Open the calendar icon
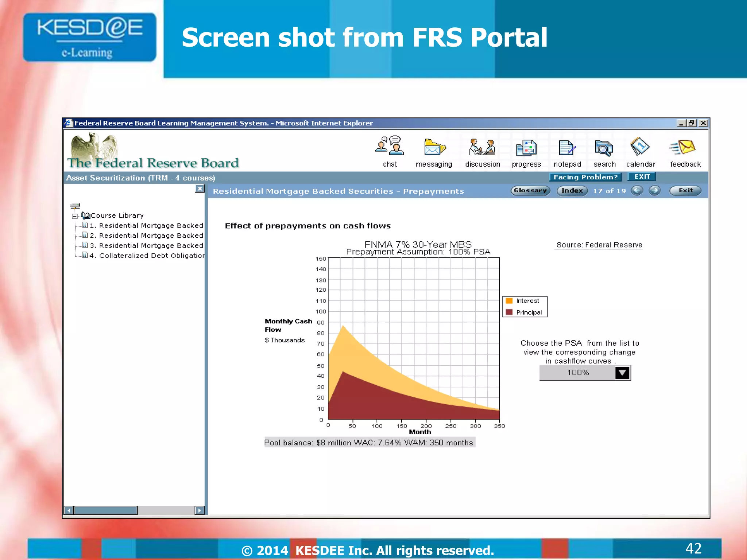747x560 pixels. pyautogui.click(x=640, y=147)
